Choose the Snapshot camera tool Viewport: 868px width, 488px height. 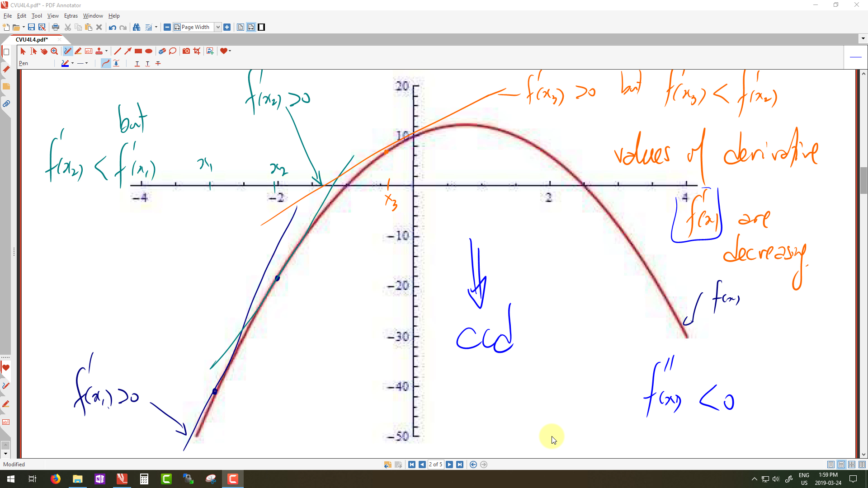click(x=186, y=51)
